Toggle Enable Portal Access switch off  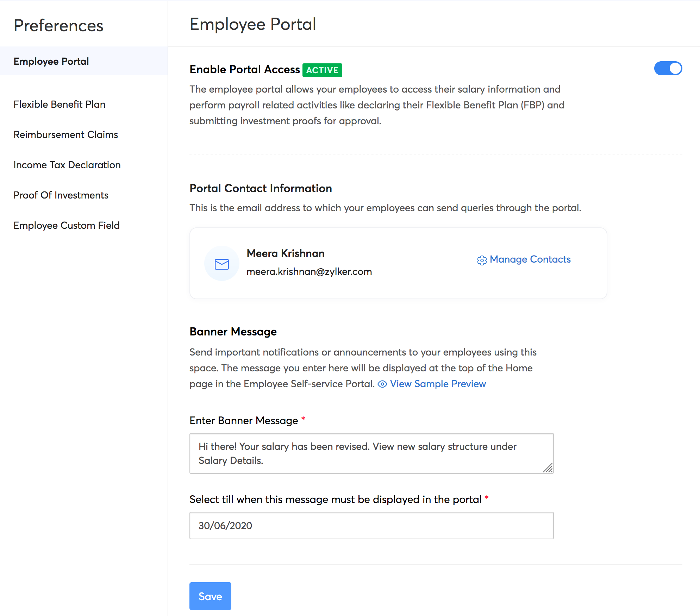click(x=668, y=68)
